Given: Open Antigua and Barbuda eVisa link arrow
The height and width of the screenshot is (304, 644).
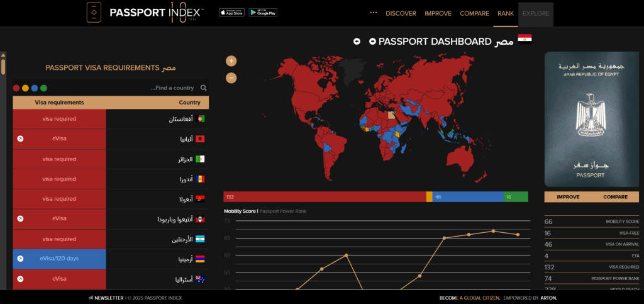Looking at the screenshot, I should 20,218.
